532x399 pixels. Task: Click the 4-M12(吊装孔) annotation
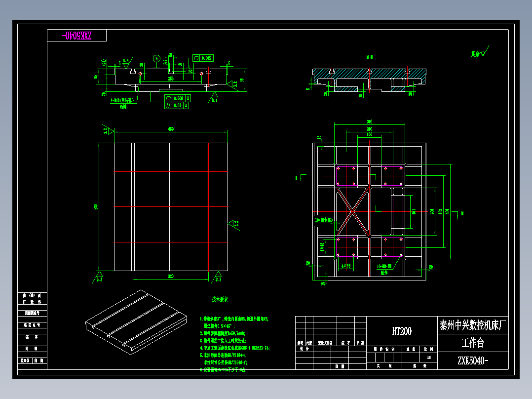click(x=122, y=101)
